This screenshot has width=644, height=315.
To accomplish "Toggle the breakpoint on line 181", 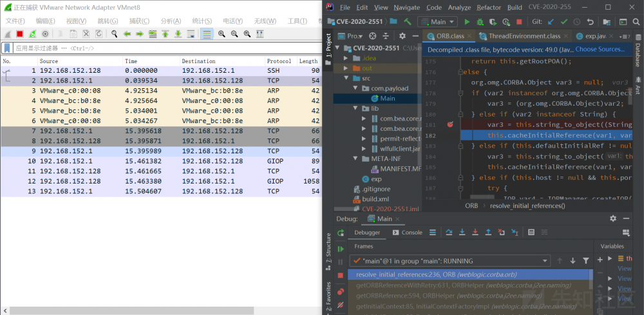I will 450,124.
